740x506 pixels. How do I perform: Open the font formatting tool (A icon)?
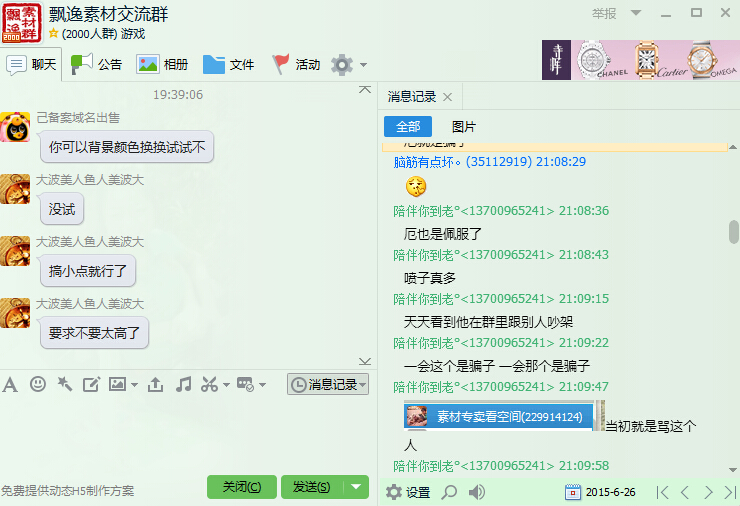tap(10, 384)
